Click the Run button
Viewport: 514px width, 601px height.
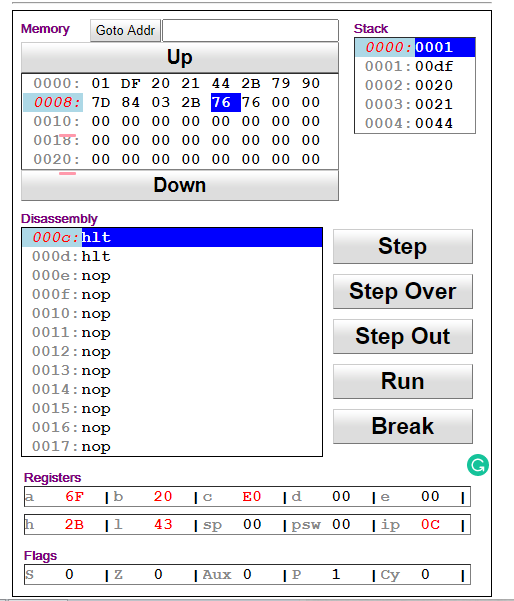click(x=403, y=381)
